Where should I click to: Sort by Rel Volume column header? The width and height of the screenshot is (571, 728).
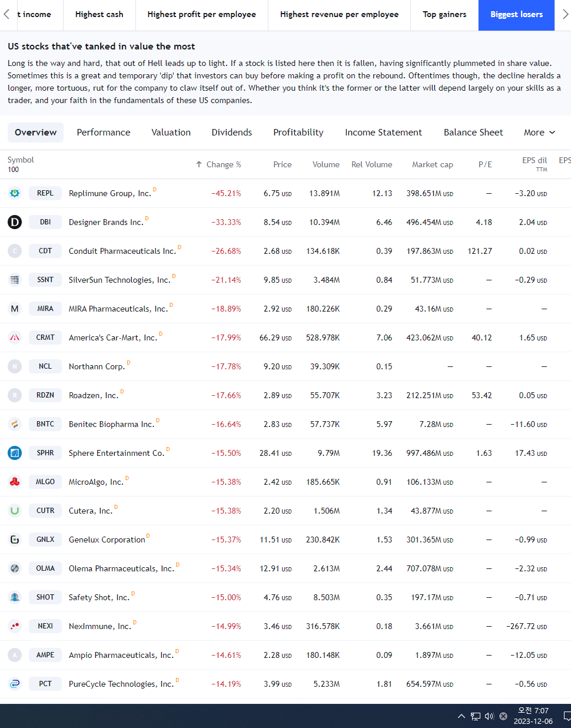pyautogui.click(x=372, y=164)
